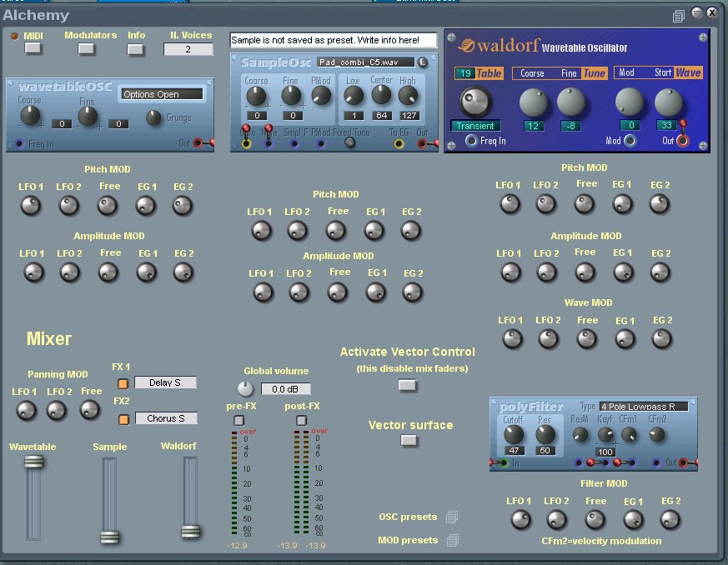The height and width of the screenshot is (565, 728).
Task: Click the polyFilter In jack
Action: point(505,463)
